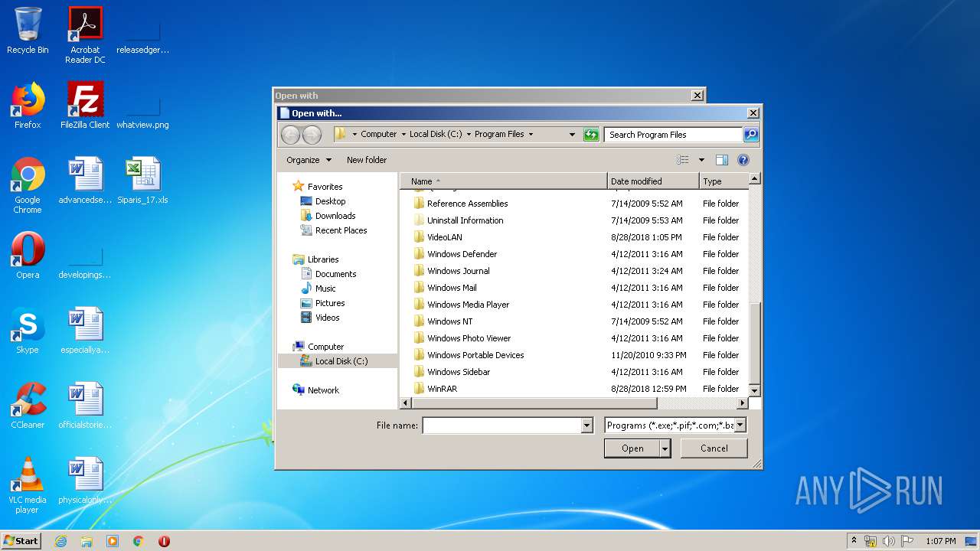The image size is (980, 551).
Task: Open the Recycle Bin desktop icon
Action: pyautogui.click(x=28, y=31)
